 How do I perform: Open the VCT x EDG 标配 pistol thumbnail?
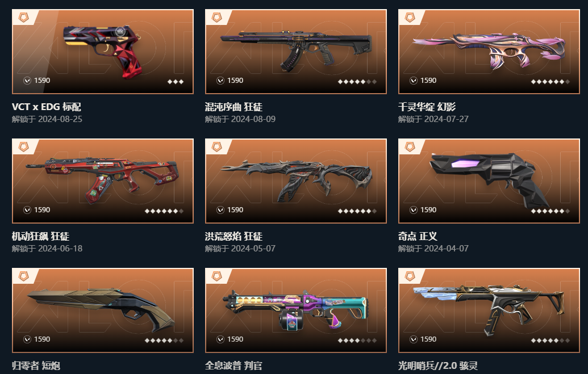pyautogui.click(x=103, y=52)
